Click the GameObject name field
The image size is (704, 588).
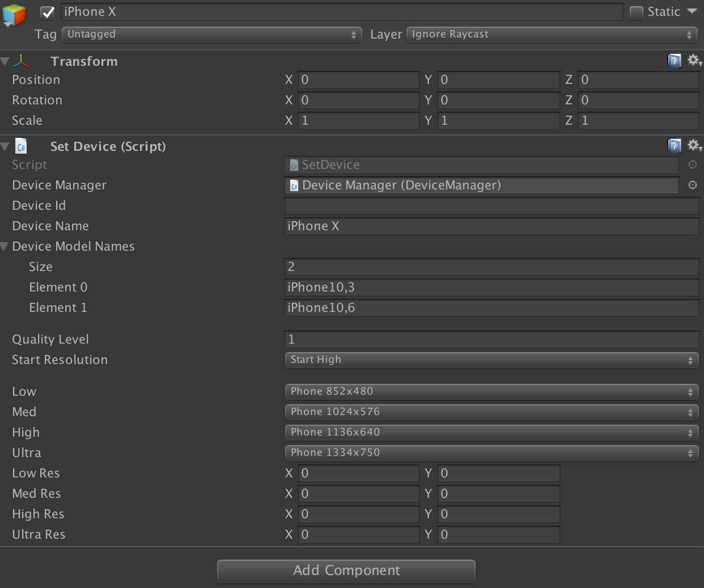pyautogui.click(x=342, y=12)
